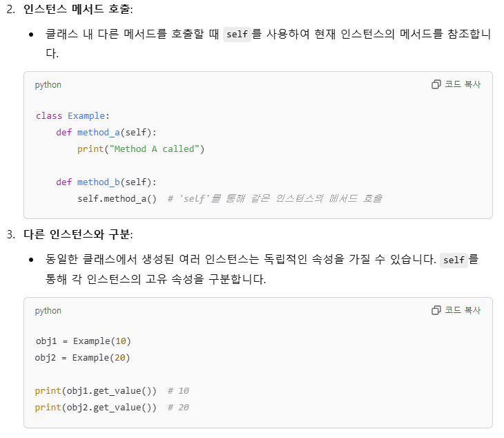Click the copy icon in the Example class code block
Image resolution: width=504 pixels, height=438 pixels.
[436, 84]
